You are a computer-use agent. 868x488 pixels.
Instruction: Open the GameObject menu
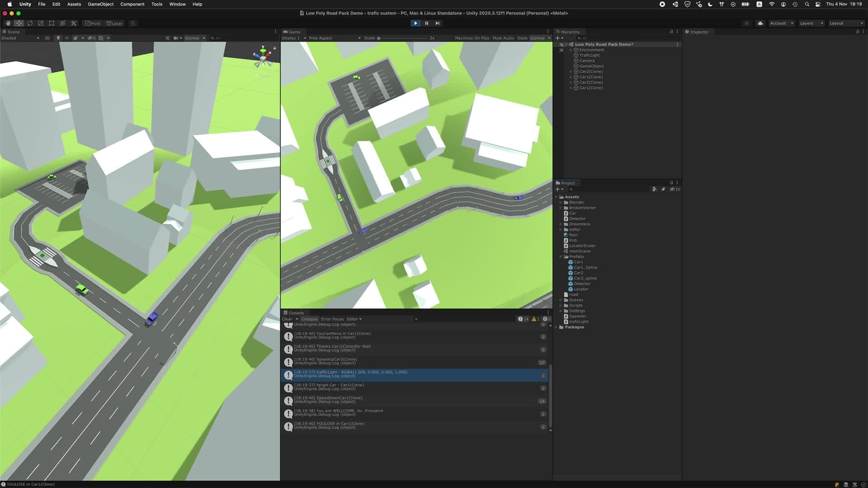pos(100,4)
